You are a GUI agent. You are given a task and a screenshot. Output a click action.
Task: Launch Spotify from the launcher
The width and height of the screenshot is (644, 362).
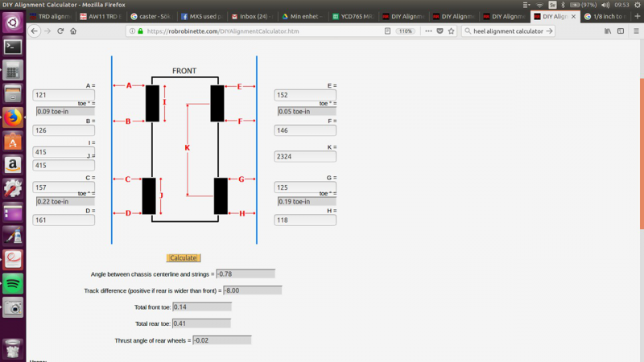[13, 284]
